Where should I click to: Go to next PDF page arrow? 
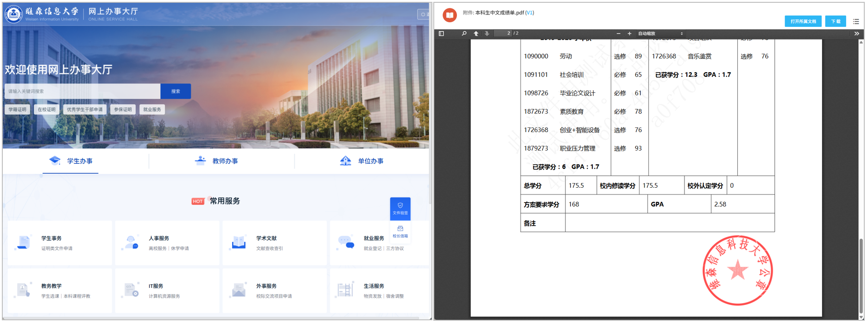point(487,33)
